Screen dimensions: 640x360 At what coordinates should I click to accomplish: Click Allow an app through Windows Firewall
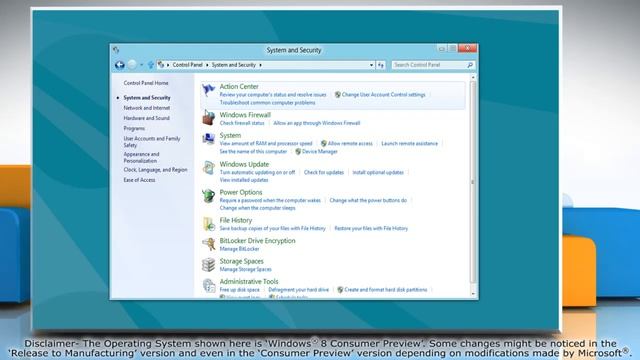[316, 123]
